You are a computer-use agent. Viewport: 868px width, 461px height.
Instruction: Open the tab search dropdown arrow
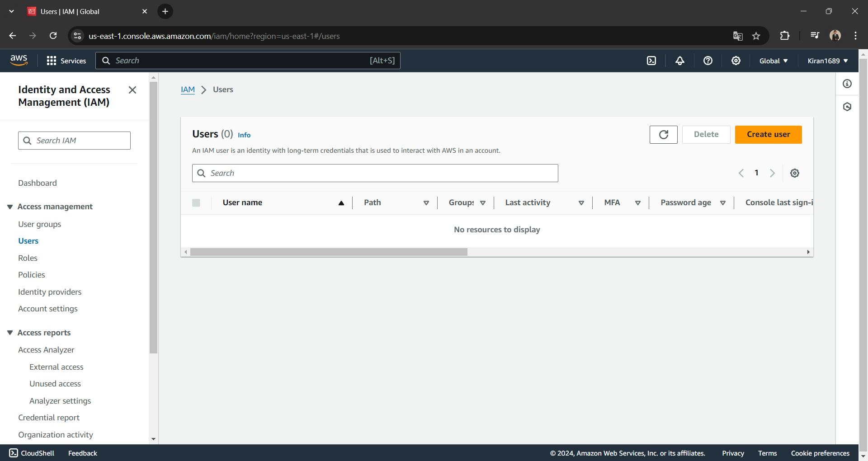click(x=11, y=11)
